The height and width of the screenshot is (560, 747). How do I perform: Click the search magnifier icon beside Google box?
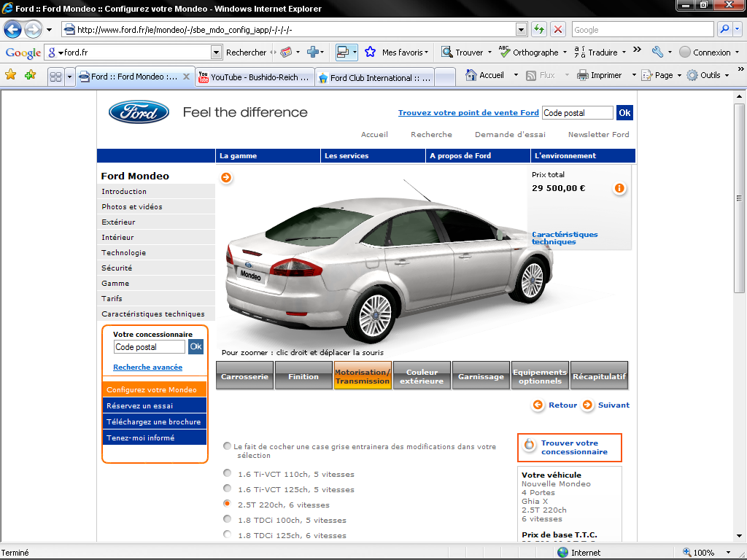pyautogui.click(x=724, y=29)
